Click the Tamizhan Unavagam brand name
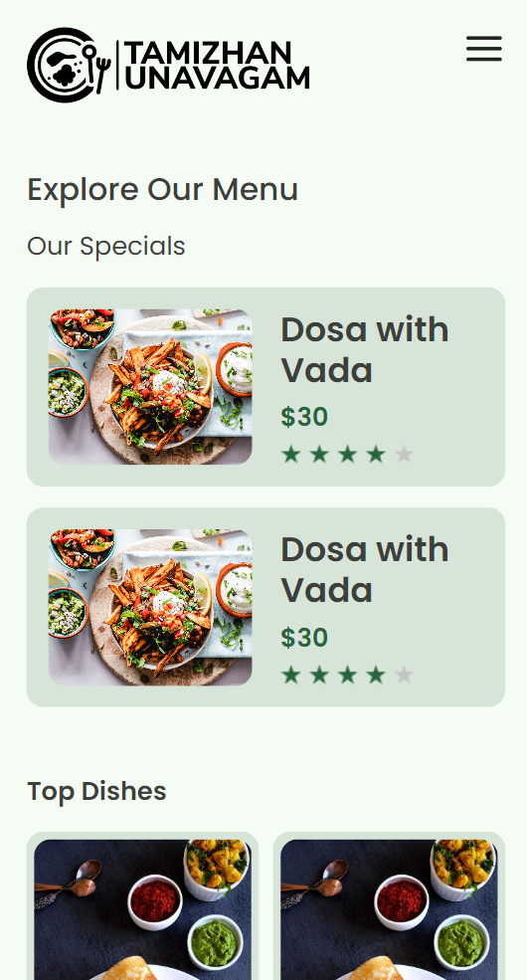 [x=217, y=65]
